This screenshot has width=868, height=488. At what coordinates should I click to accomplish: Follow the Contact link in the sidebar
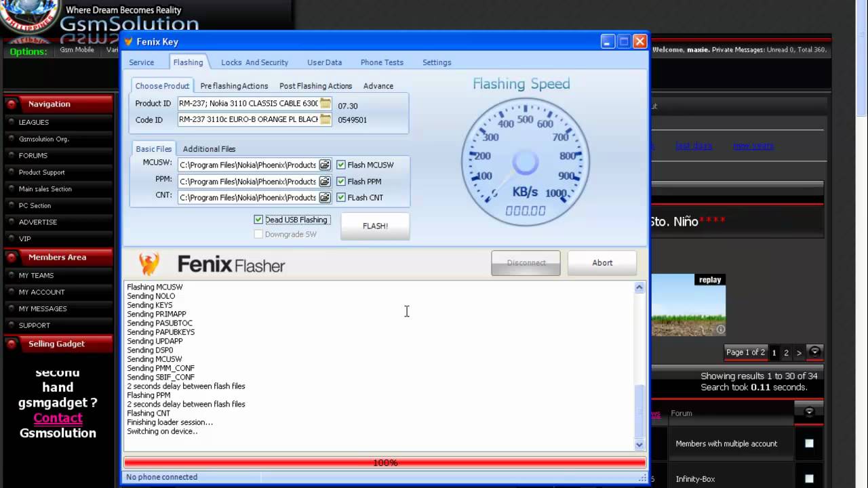point(58,418)
